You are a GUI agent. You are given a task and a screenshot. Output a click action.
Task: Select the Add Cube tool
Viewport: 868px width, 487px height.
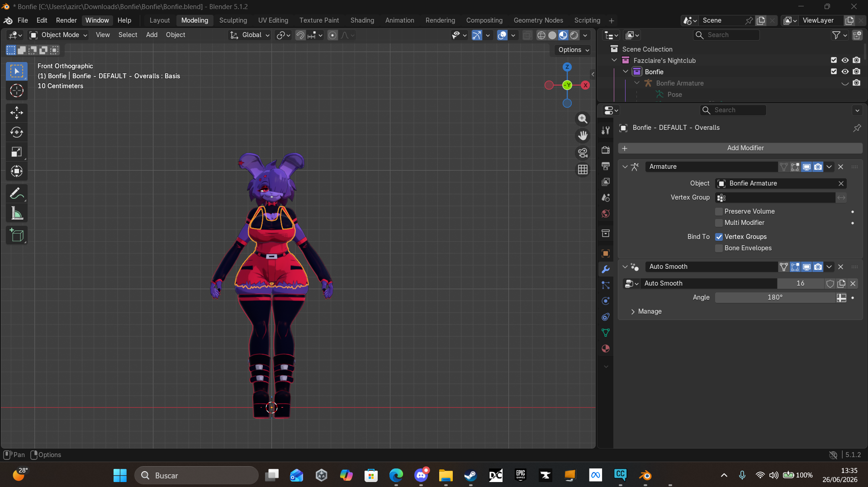(x=17, y=235)
